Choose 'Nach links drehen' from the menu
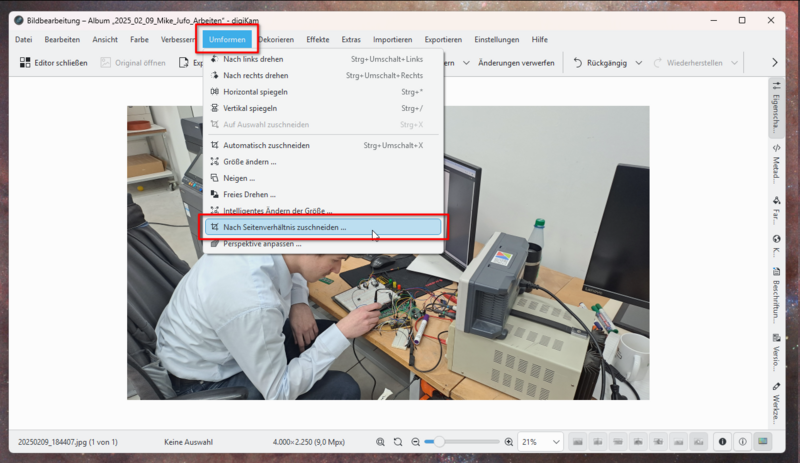This screenshot has height=463, width=800. pyautogui.click(x=322, y=59)
